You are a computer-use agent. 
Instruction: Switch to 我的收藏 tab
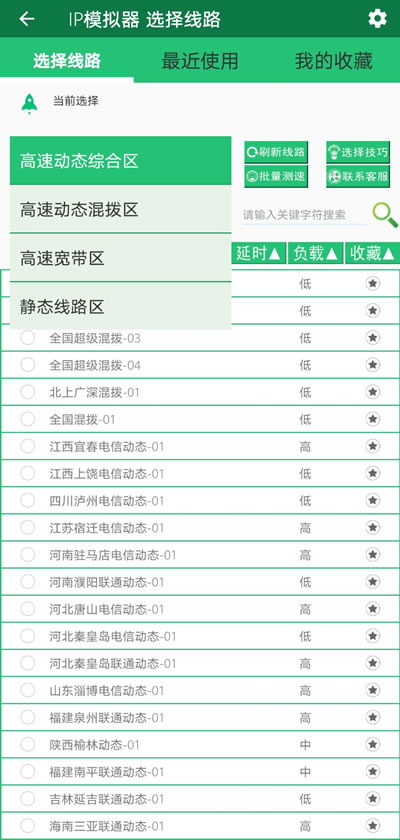click(334, 61)
